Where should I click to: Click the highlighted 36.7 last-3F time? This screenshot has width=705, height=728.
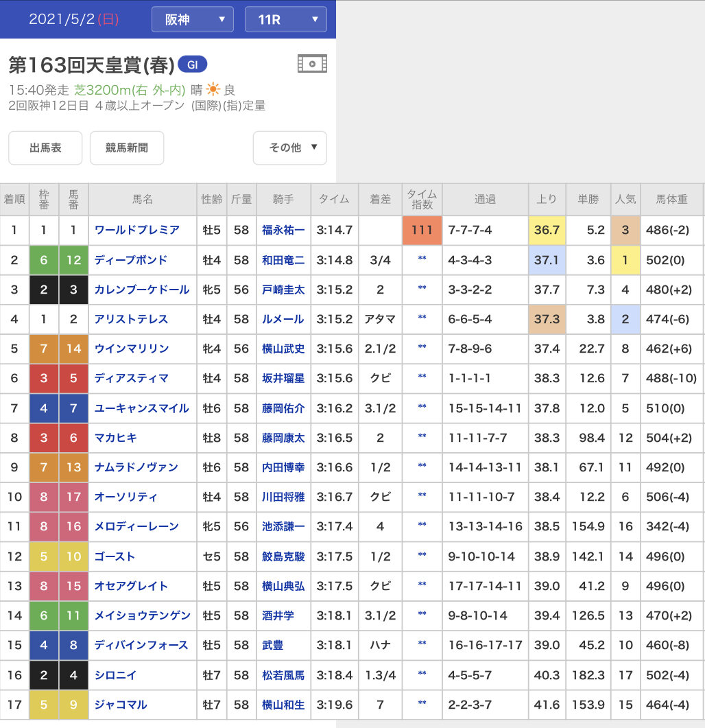pos(547,230)
